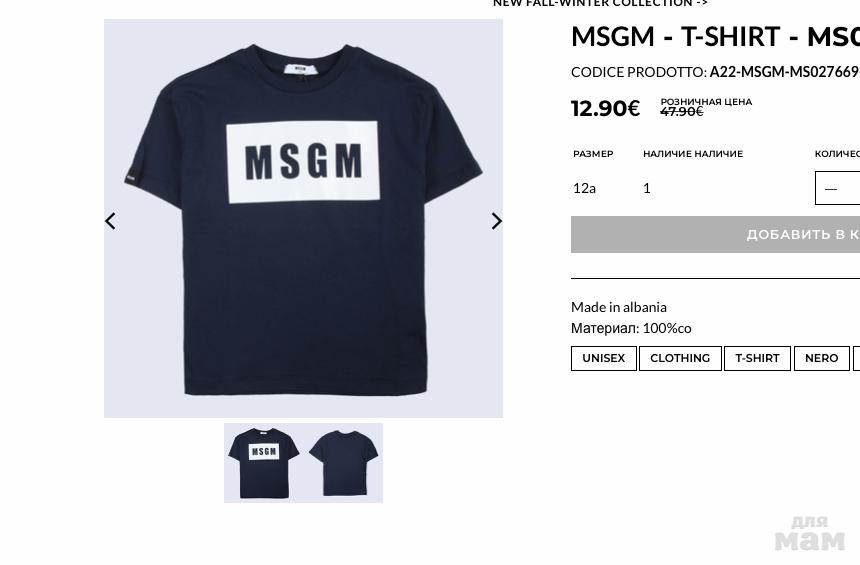Click the РАЗМЕР column header
Viewport: 860px width, 565px height.
click(593, 154)
